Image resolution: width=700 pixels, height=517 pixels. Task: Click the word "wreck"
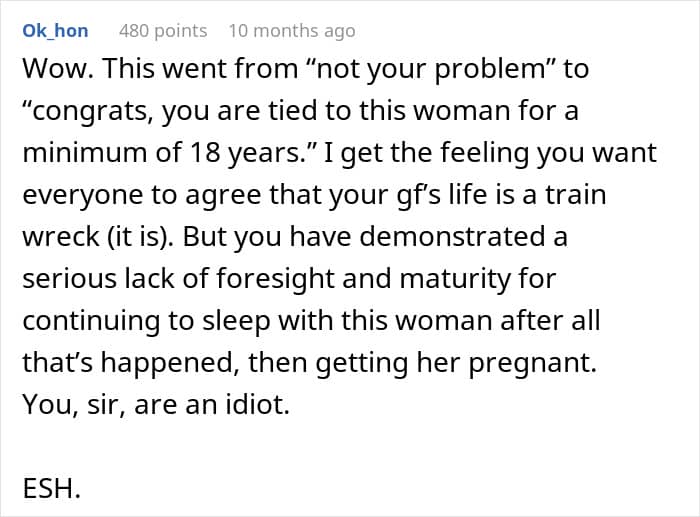coord(57,237)
